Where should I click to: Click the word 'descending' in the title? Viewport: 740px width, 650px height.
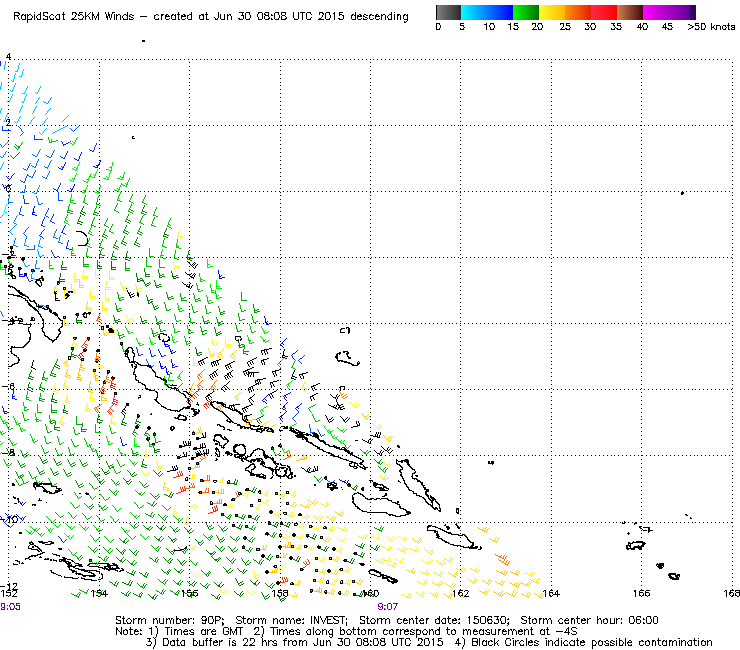pyautogui.click(x=379, y=17)
